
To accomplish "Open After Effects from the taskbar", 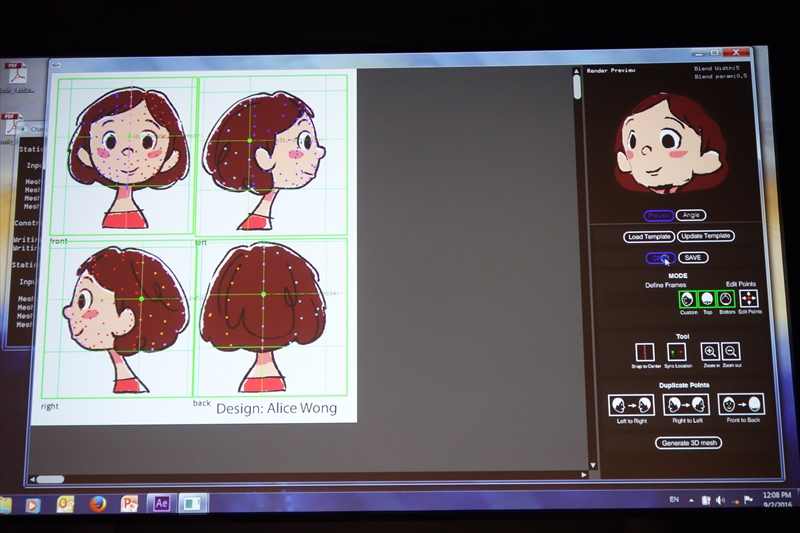I will [161, 503].
